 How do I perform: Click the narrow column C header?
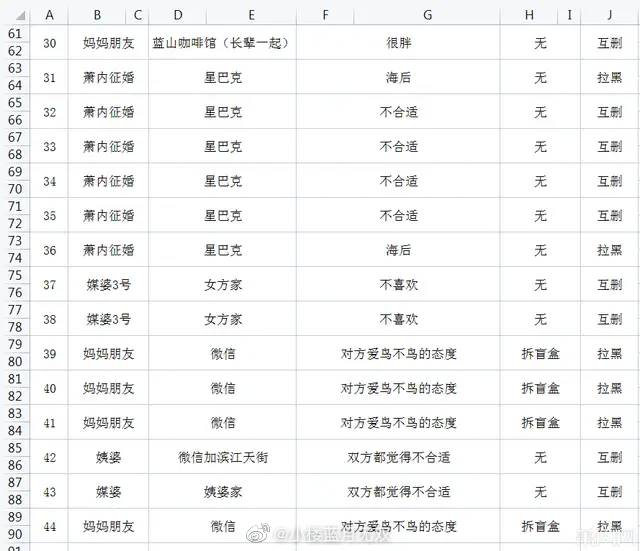(x=138, y=15)
